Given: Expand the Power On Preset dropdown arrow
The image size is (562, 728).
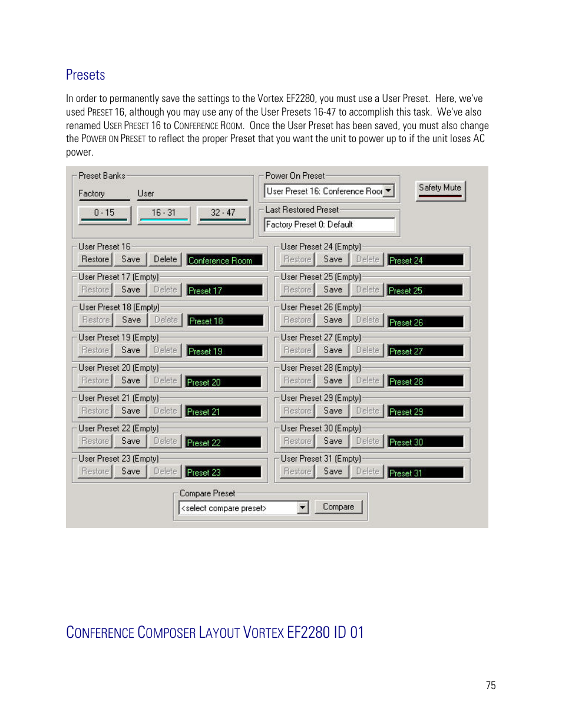Looking at the screenshot, I should [x=389, y=191].
